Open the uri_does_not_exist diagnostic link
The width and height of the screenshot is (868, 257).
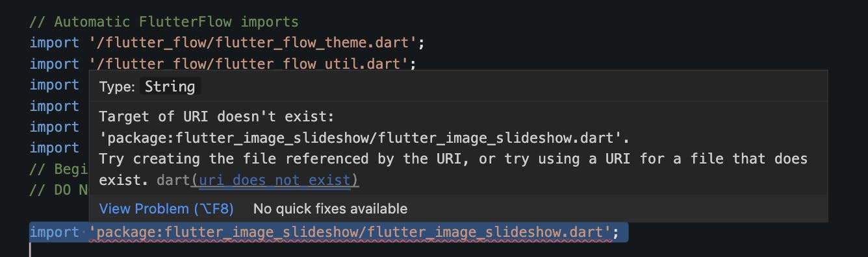pyautogui.click(x=275, y=180)
